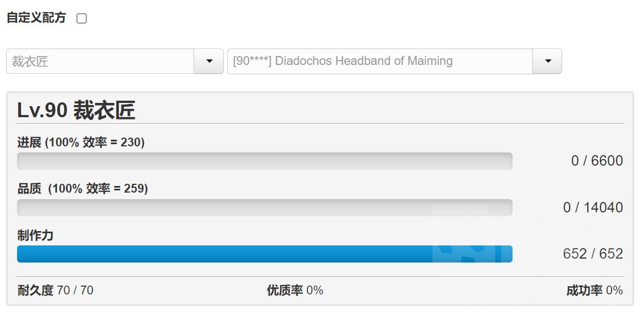
Task: Enable the 自定义配方 checkbox
Action: (81, 19)
